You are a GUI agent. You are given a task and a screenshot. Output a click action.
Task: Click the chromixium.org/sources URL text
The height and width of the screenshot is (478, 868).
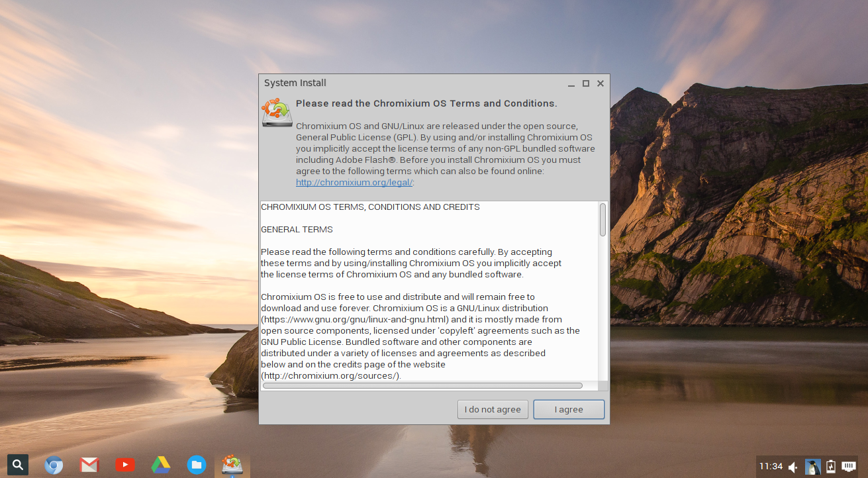coord(330,376)
